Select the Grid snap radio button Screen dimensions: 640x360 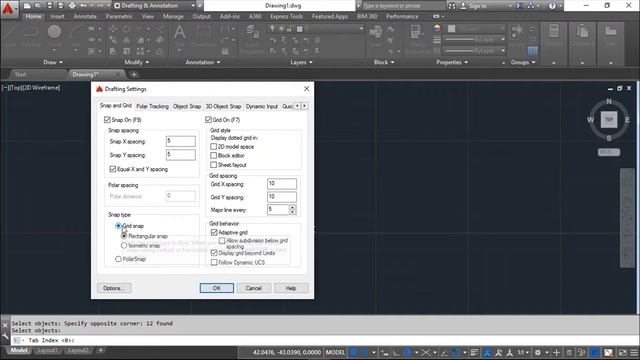pyautogui.click(x=118, y=226)
